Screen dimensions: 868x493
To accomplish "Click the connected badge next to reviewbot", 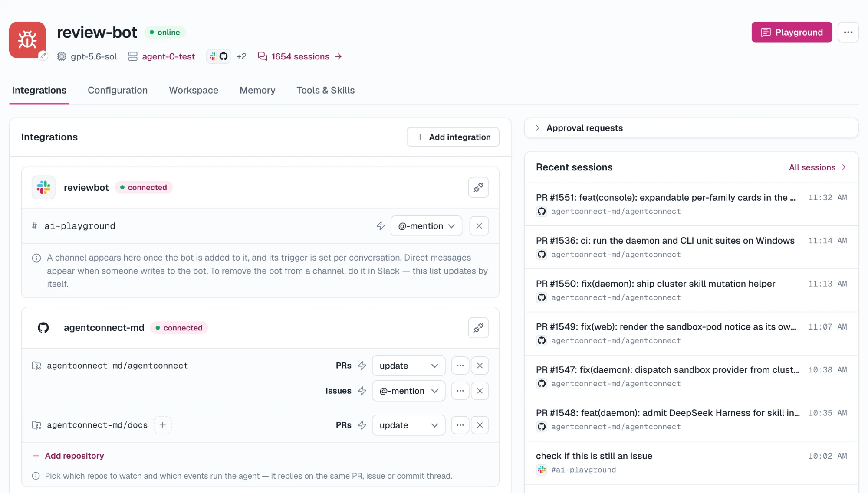I will [x=144, y=187].
